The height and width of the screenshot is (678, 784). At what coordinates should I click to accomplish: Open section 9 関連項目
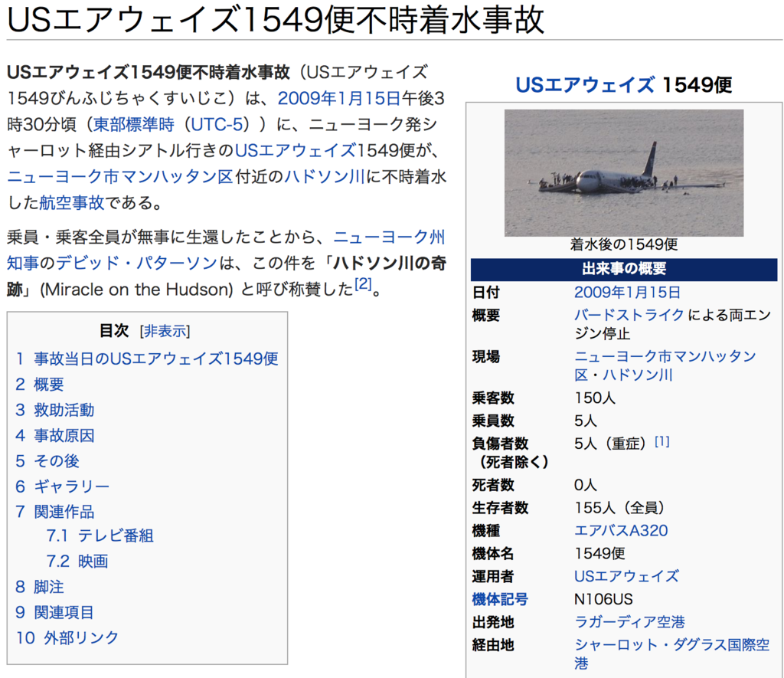pyautogui.click(x=55, y=612)
